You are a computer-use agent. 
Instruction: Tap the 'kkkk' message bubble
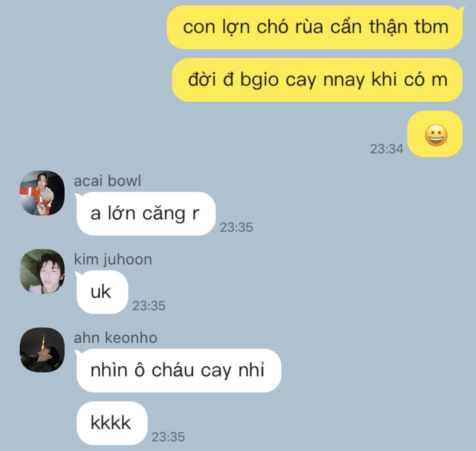tap(111, 423)
